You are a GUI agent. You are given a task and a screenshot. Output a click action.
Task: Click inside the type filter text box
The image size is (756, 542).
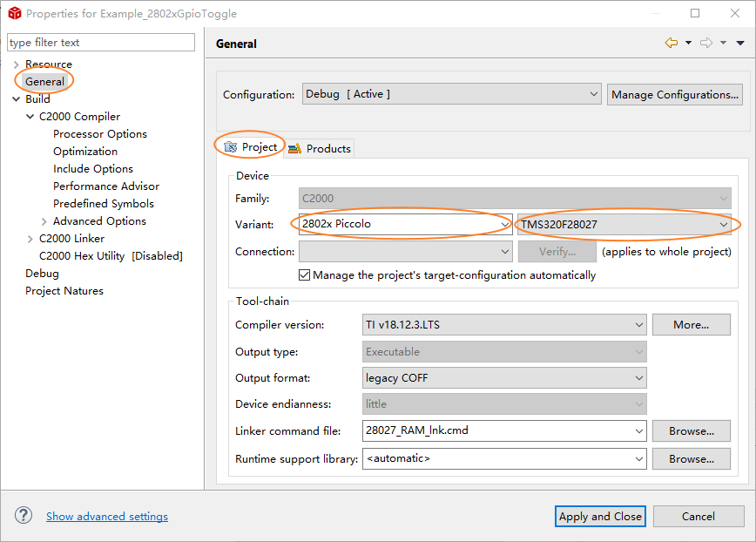[x=100, y=42]
